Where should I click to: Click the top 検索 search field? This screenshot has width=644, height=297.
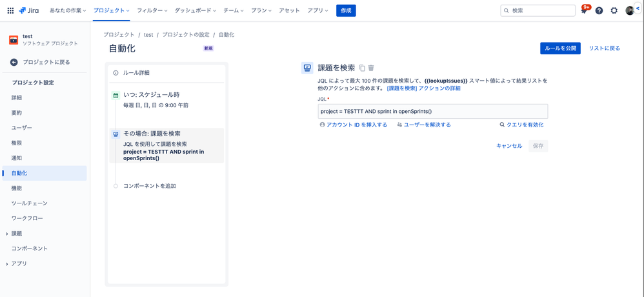(538, 11)
